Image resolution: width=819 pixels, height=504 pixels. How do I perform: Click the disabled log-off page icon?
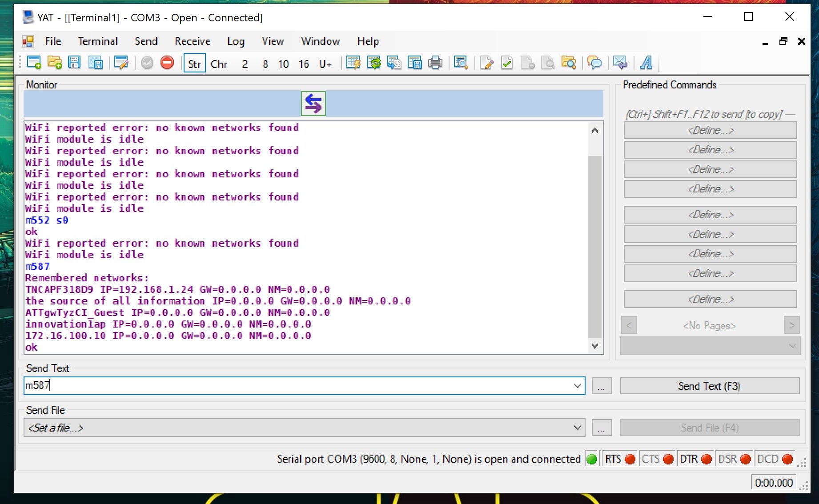(528, 63)
